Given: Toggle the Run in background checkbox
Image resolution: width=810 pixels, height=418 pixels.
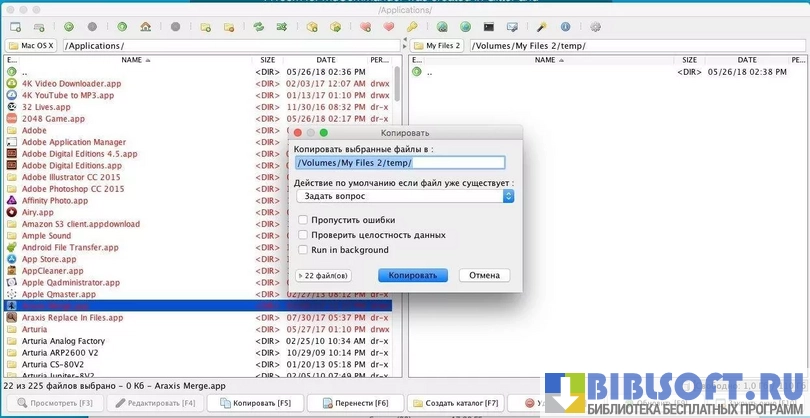Looking at the screenshot, I should pos(303,250).
